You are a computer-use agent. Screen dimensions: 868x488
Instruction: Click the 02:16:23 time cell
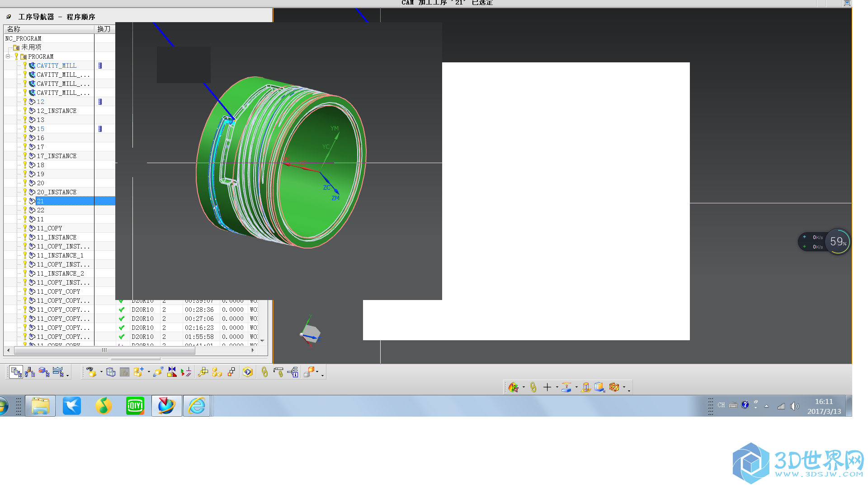tap(199, 328)
